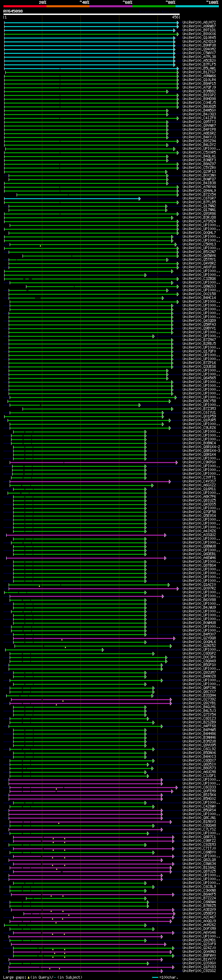Select the UniRef100_C6TG87 label
The width and height of the screenshot is (222, 980).
pos(199,198)
